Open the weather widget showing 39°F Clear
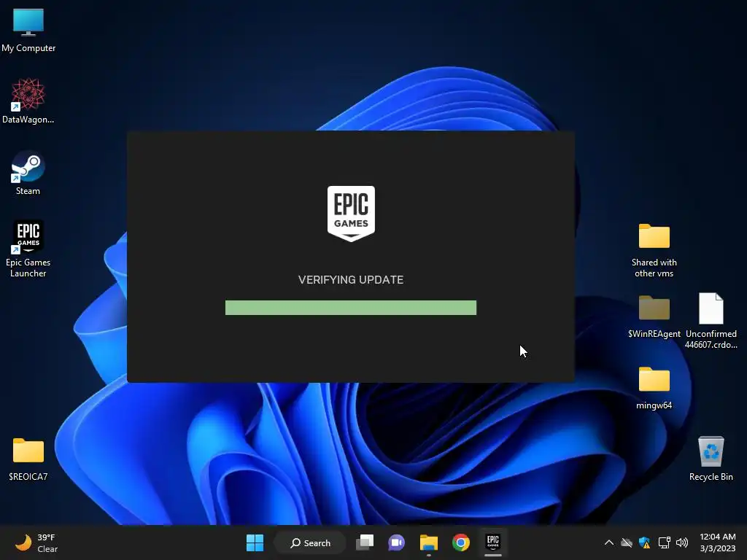 click(36, 542)
